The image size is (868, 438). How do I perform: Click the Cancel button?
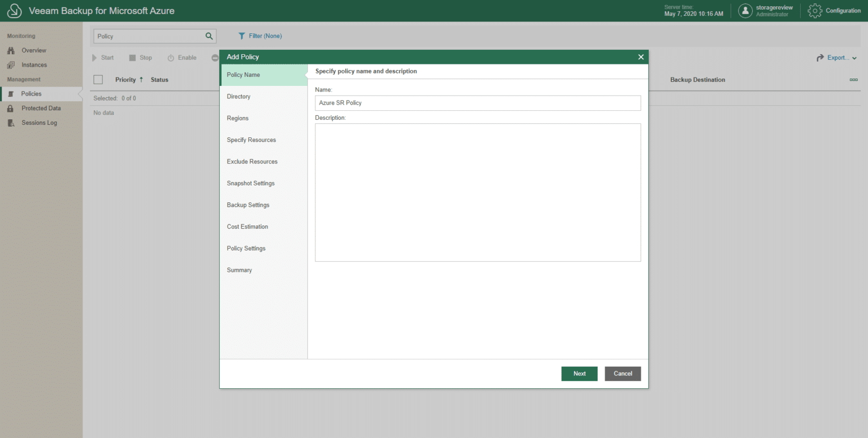click(623, 374)
